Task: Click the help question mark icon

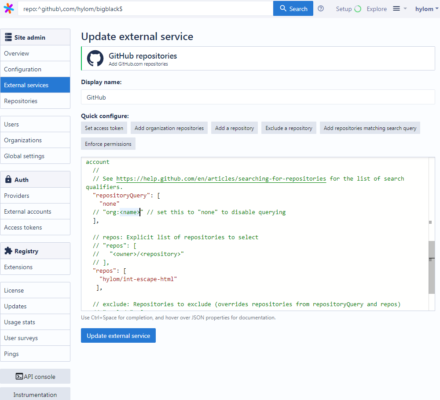Action: (321, 9)
